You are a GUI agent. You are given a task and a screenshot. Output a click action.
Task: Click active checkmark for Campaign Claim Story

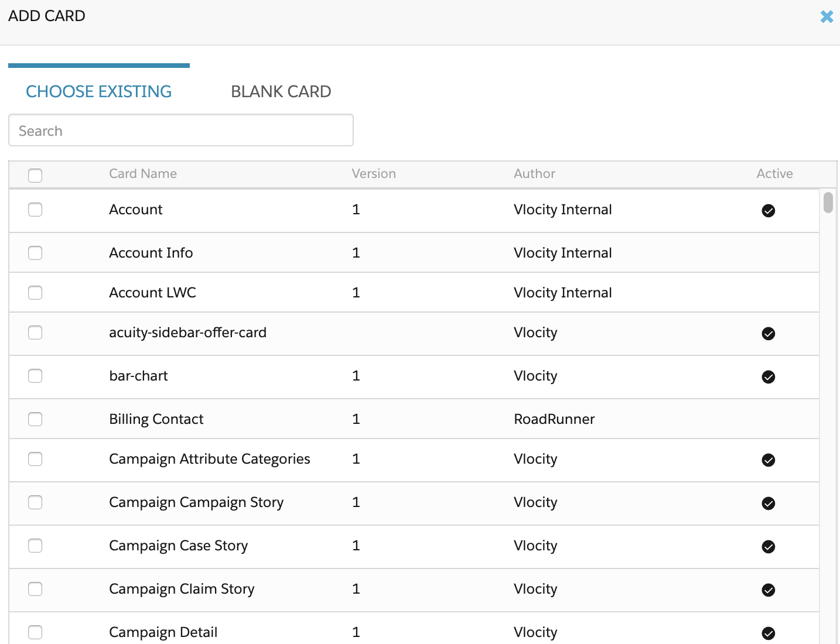click(x=769, y=590)
